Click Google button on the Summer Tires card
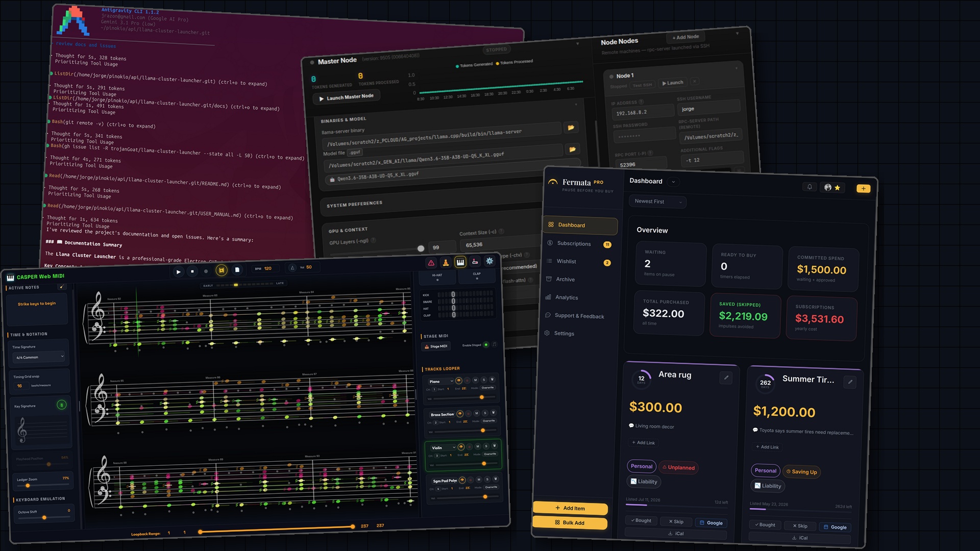980x551 pixels. [835, 527]
